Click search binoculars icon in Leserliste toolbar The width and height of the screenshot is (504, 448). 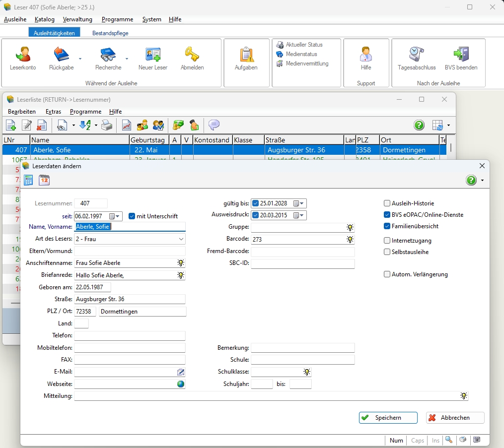tap(62, 125)
